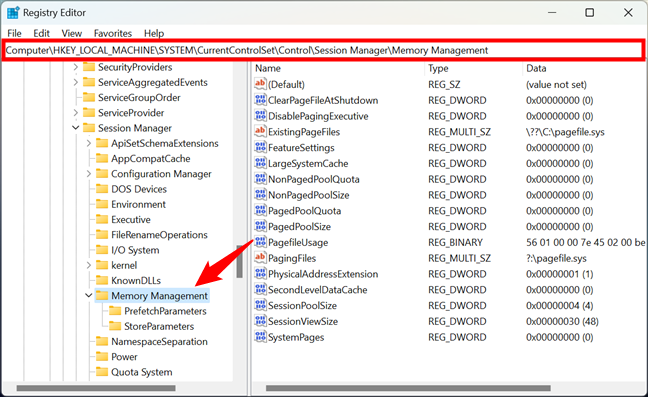The image size is (648, 397).
Task: Click the tree pane horizontal scrollbar
Action: coord(96,388)
